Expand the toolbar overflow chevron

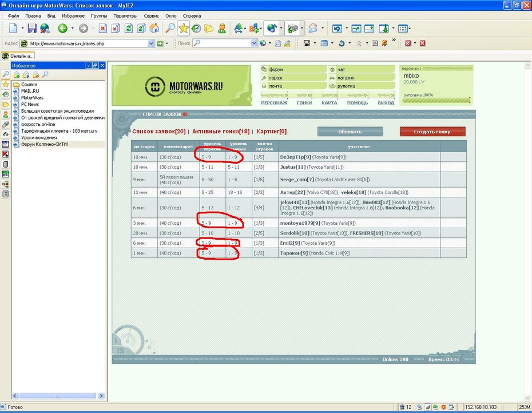point(394,40)
